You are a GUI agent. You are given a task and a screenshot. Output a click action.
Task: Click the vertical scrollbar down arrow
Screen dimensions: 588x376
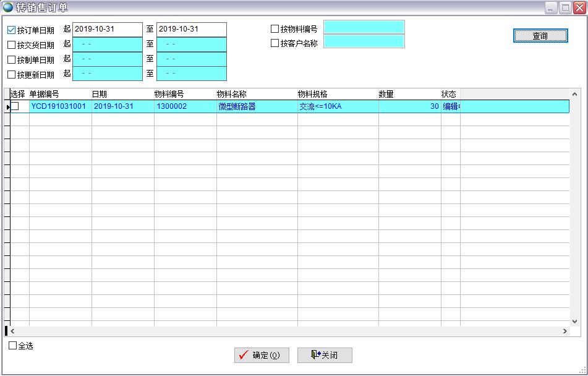pyautogui.click(x=574, y=321)
